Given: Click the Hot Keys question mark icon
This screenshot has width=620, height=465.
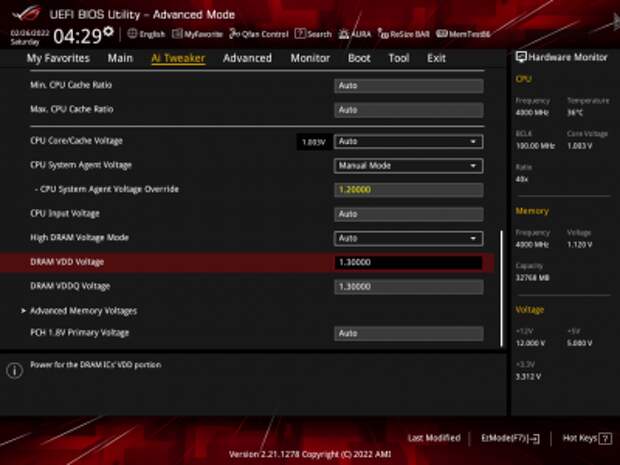Looking at the screenshot, I should click(x=605, y=438).
